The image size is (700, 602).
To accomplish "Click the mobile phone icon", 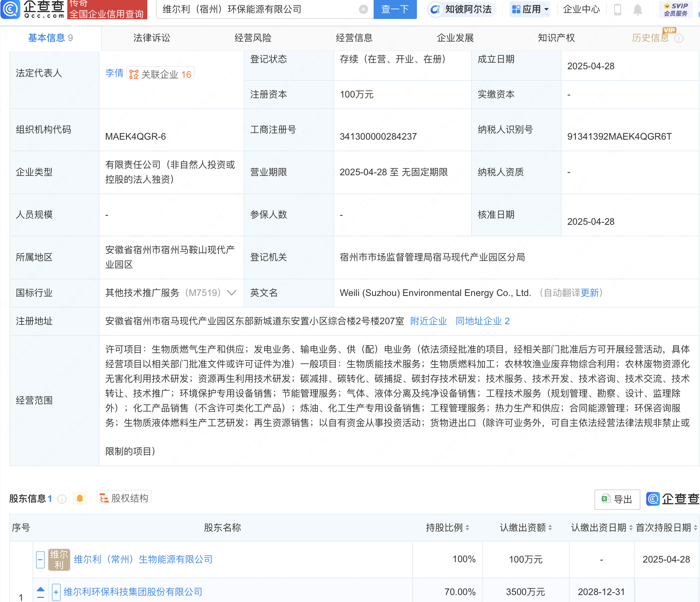I will point(618,9).
